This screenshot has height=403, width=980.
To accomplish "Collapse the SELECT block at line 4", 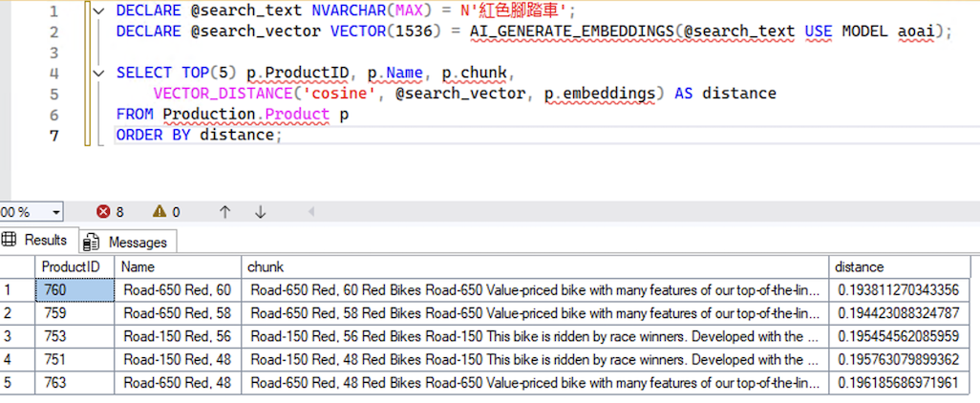I will coord(98,74).
